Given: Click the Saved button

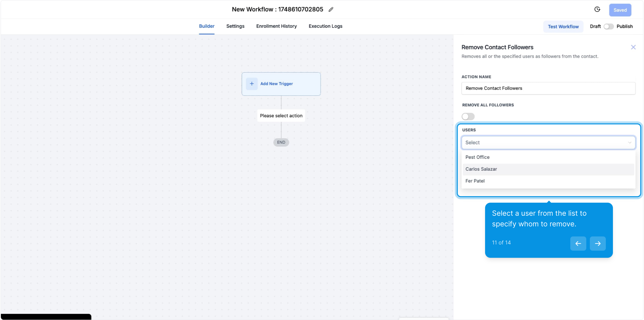Looking at the screenshot, I should (x=620, y=10).
